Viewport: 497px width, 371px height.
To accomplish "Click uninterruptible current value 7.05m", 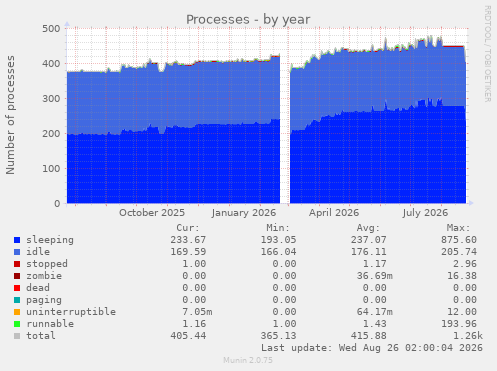I will tap(197, 312).
